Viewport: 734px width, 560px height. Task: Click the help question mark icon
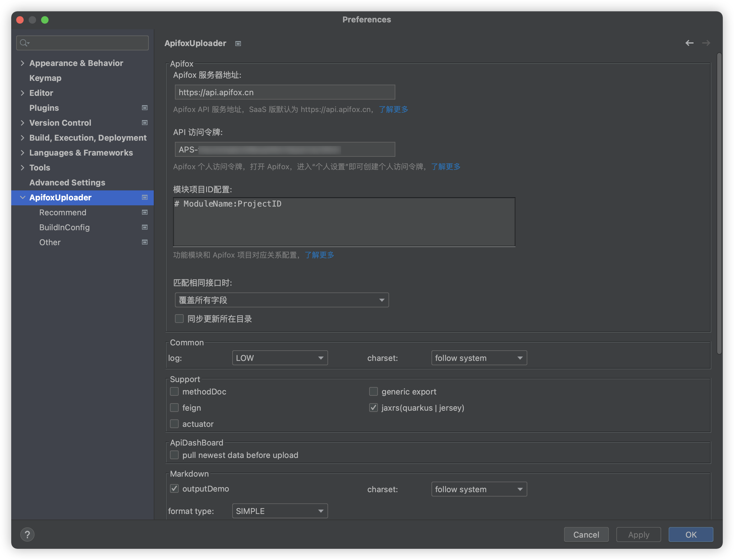tap(27, 534)
